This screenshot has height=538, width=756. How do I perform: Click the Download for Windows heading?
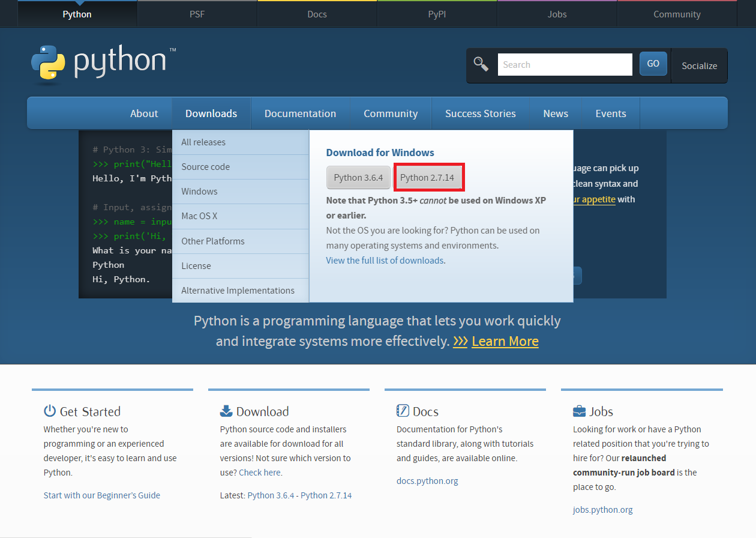click(x=380, y=153)
